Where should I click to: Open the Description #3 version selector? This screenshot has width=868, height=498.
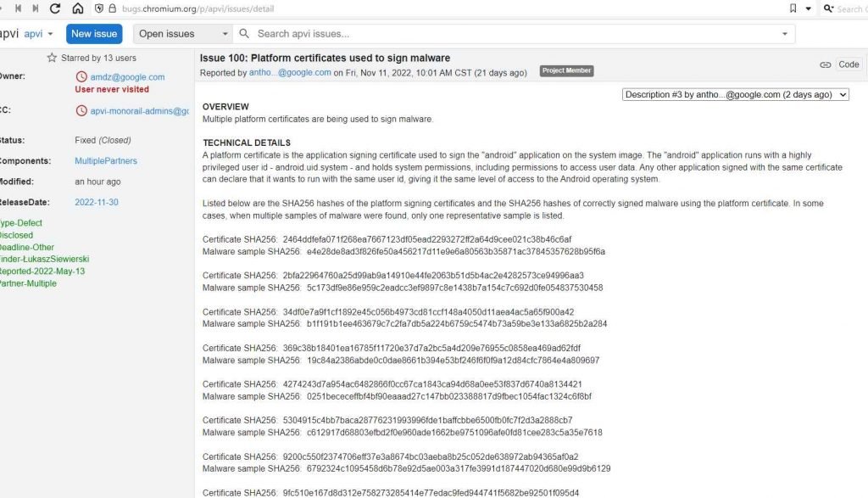[x=735, y=95]
